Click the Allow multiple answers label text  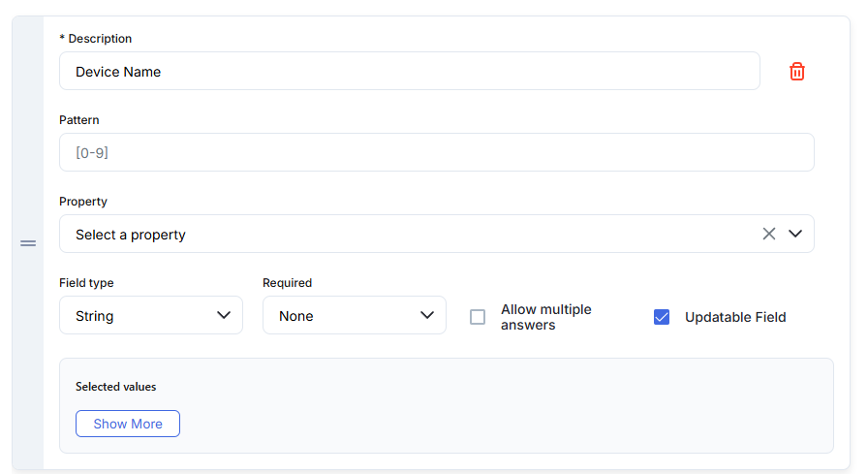pyautogui.click(x=545, y=317)
